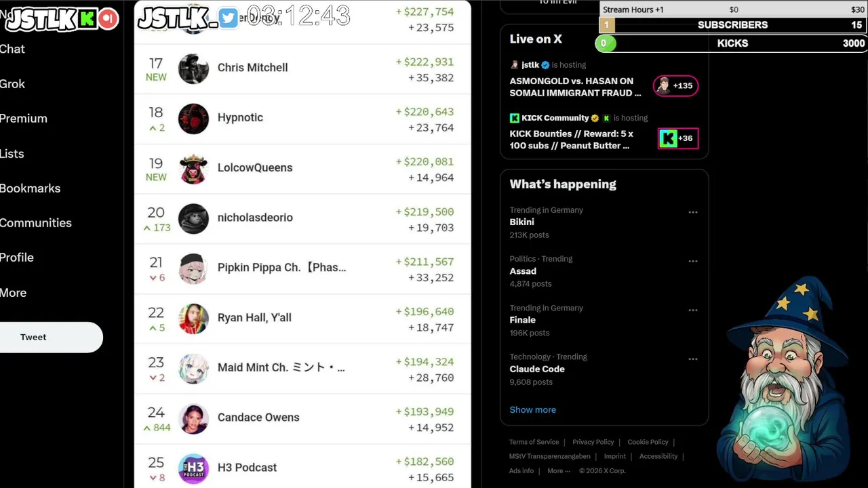This screenshot has width=868, height=488.
Task: Open the H3 Podcast logo avatar
Action: 193,468
